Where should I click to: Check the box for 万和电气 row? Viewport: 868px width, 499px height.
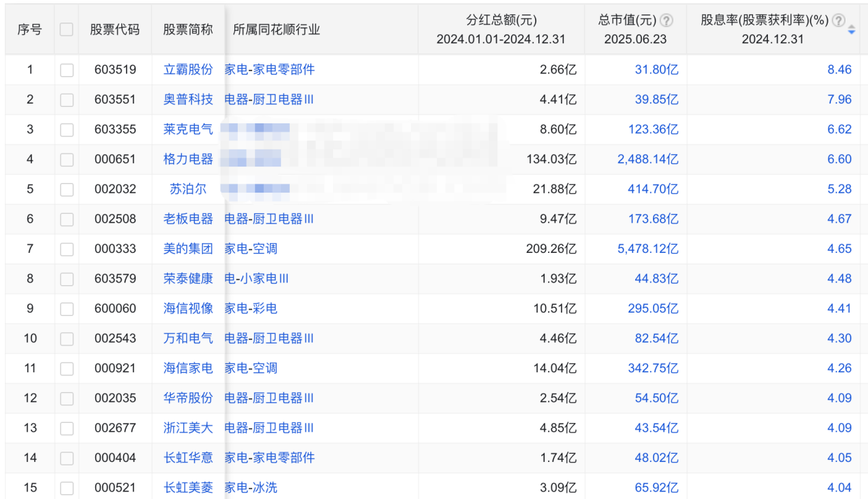click(x=66, y=339)
